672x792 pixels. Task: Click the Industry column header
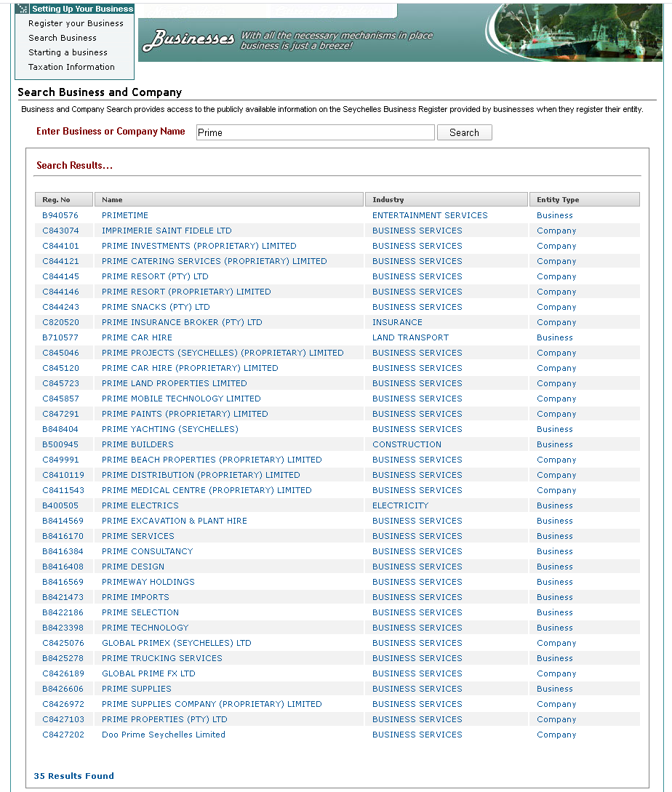[x=446, y=199]
